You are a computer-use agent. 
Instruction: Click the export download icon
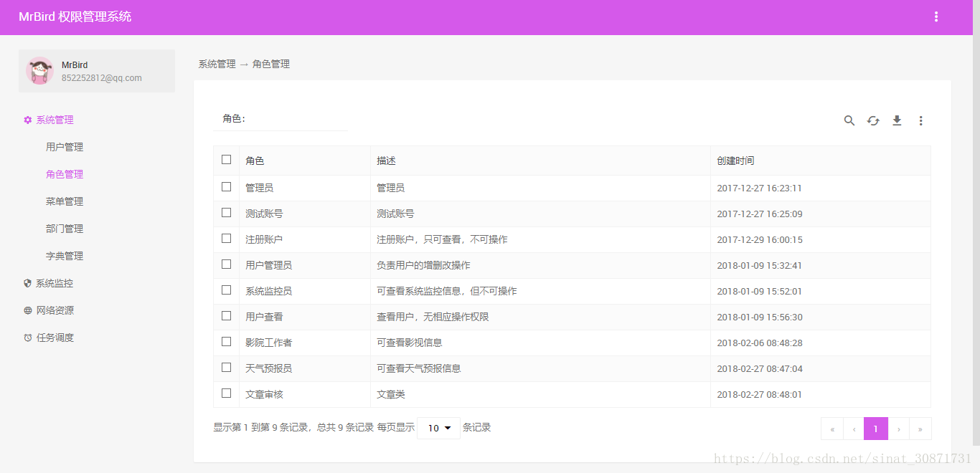(897, 120)
